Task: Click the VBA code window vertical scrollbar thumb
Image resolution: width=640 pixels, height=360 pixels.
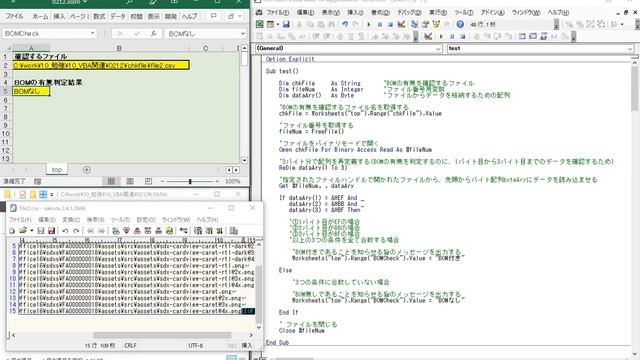Action: (635, 88)
